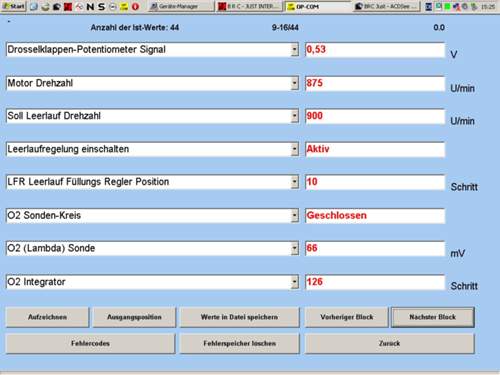This screenshot has width=500, height=375.
Task: Launch the N quick-launch icon
Action: tap(90, 6)
